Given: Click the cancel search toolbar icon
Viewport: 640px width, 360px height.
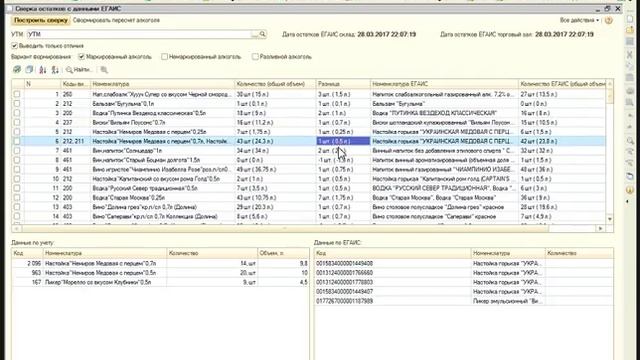Looking at the screenshot, I should 104,70.
